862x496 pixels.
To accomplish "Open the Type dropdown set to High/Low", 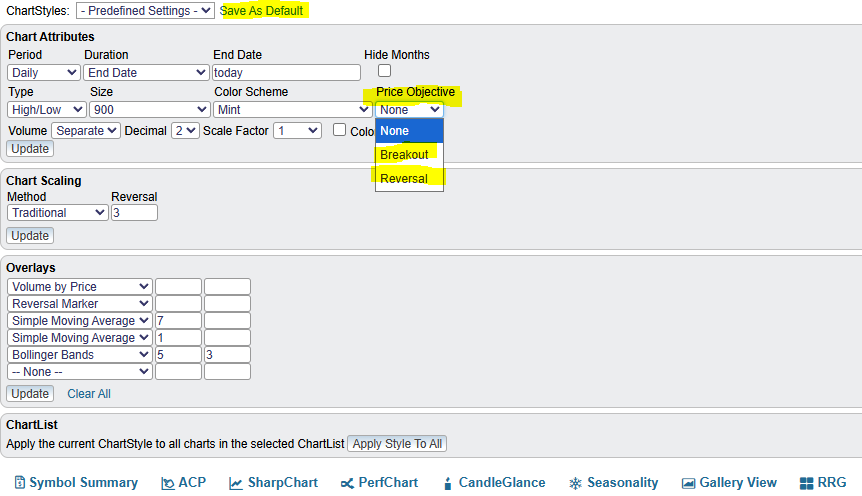I will pos(47,109).
